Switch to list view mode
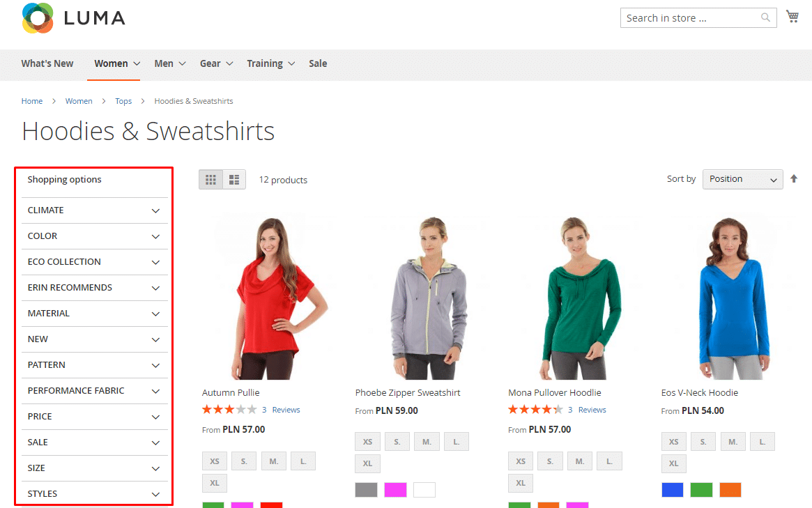 click(234, 180)
